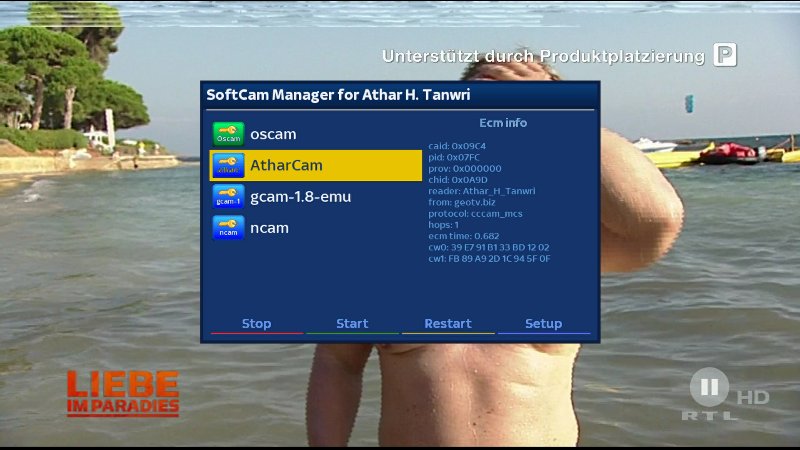Choose gcam-1.8-emu from the softcam list
The width and height of the screenshot is (800, 450).
(300, 196)
